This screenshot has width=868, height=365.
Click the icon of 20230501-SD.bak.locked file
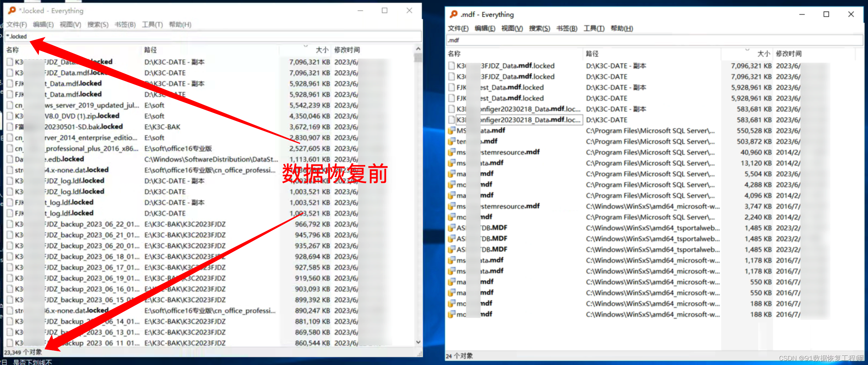(10, 127)
